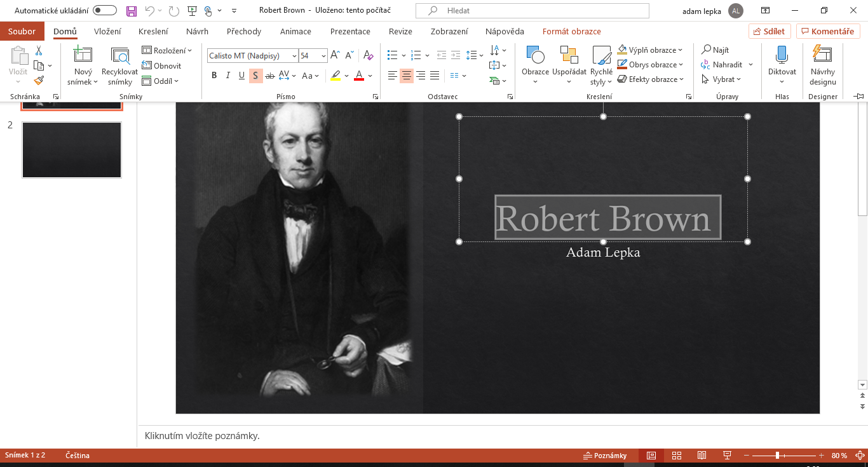Image resolution: width=868 pixels, height=467 pixels.
Task: Open the font name Calisto MT dropdown
Action: [294, 56]
